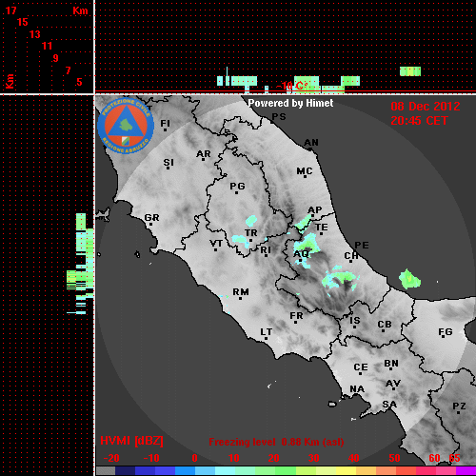Click the CH city label

[x=351, y=255]
